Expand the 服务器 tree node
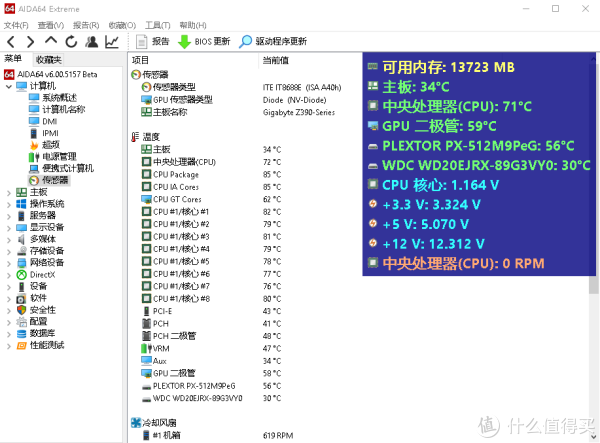This screenshot has height=443, width=600. point(8,217)
